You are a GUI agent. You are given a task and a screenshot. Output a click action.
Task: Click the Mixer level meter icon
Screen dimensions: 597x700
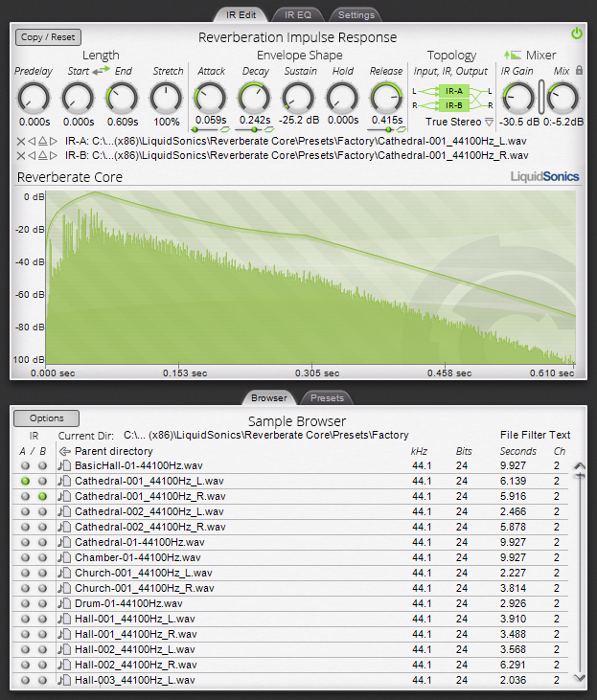[513, 55]
